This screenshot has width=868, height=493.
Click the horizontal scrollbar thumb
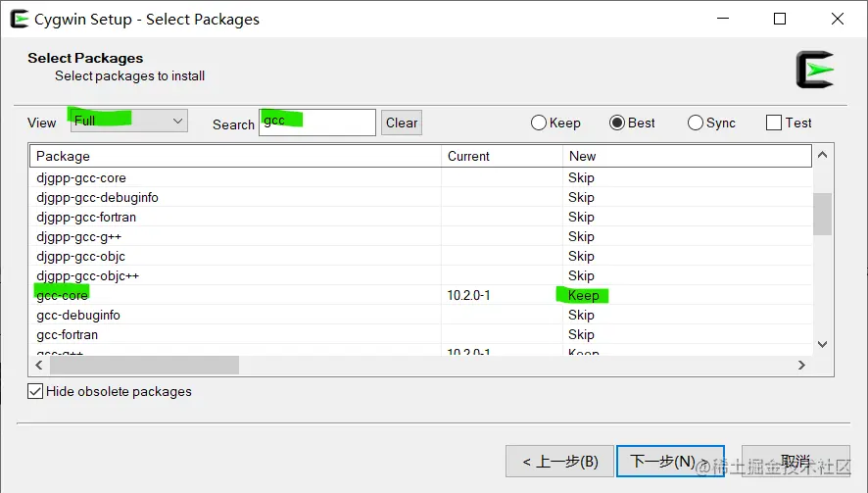(x=144, y=365)
